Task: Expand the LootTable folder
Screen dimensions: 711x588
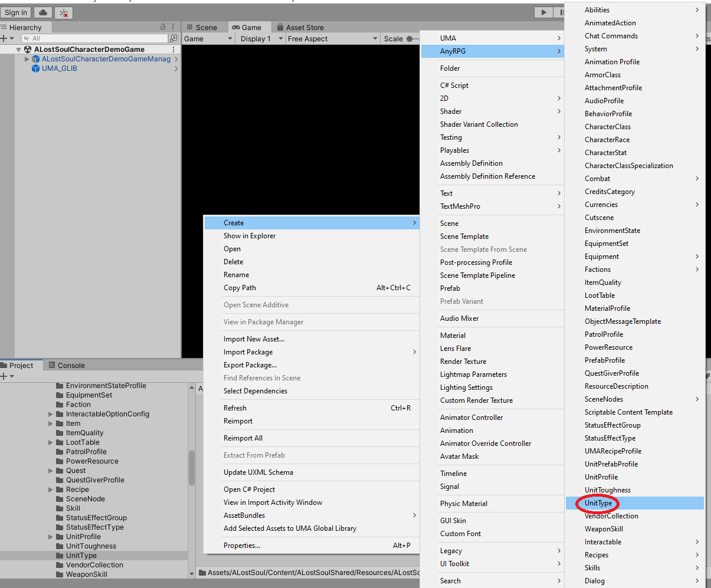Action: [51, 442]
